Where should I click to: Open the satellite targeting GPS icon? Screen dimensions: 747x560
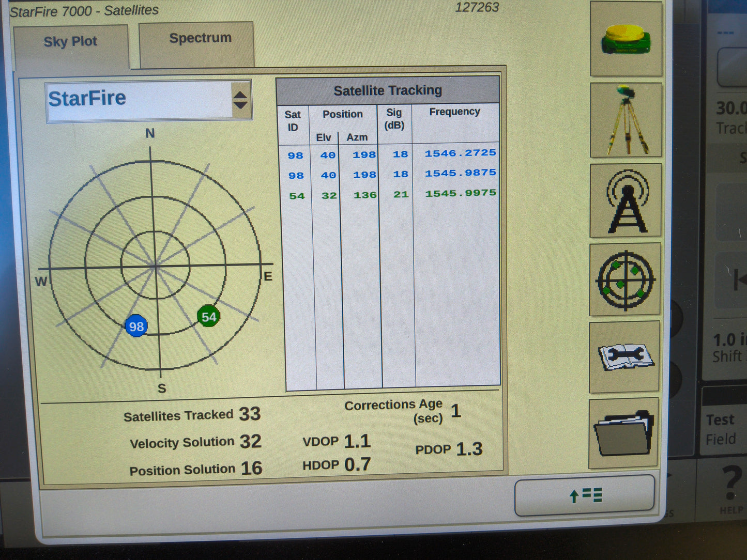tap(626, 281)
